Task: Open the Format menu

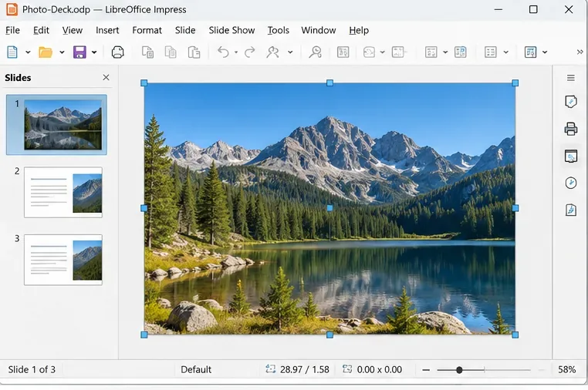Action: pyautogui.click(x=147, y=30)
